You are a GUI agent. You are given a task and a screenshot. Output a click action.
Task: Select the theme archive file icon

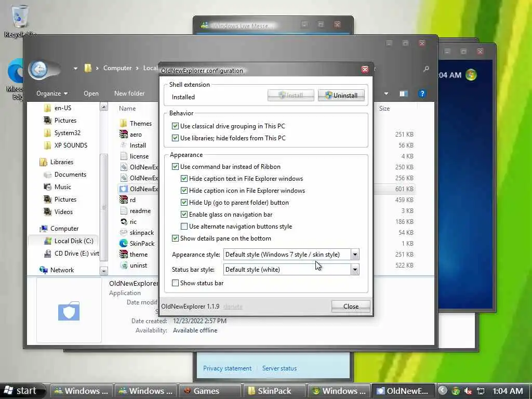pos(124,254)
